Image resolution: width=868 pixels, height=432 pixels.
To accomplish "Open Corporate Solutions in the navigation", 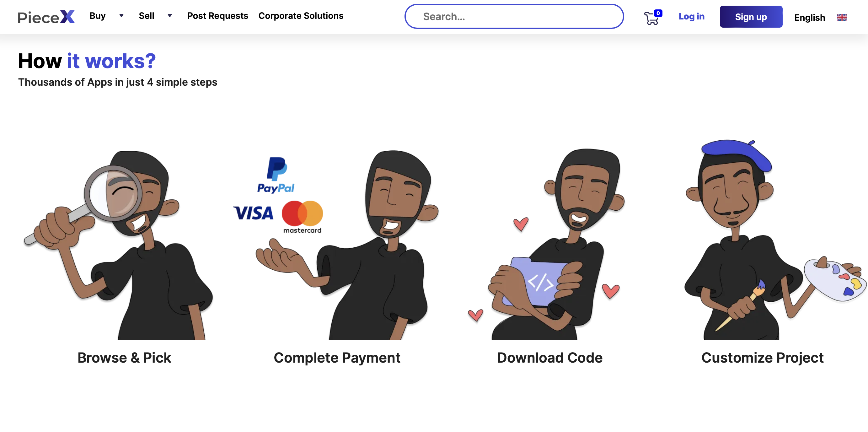I will pos(301,16).
